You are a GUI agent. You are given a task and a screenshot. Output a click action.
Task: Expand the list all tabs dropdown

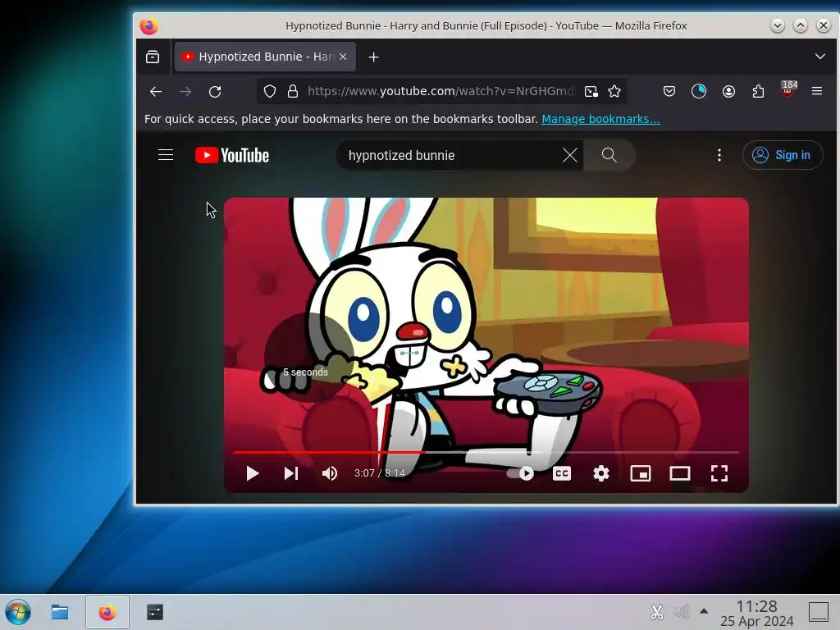[820, 57]
